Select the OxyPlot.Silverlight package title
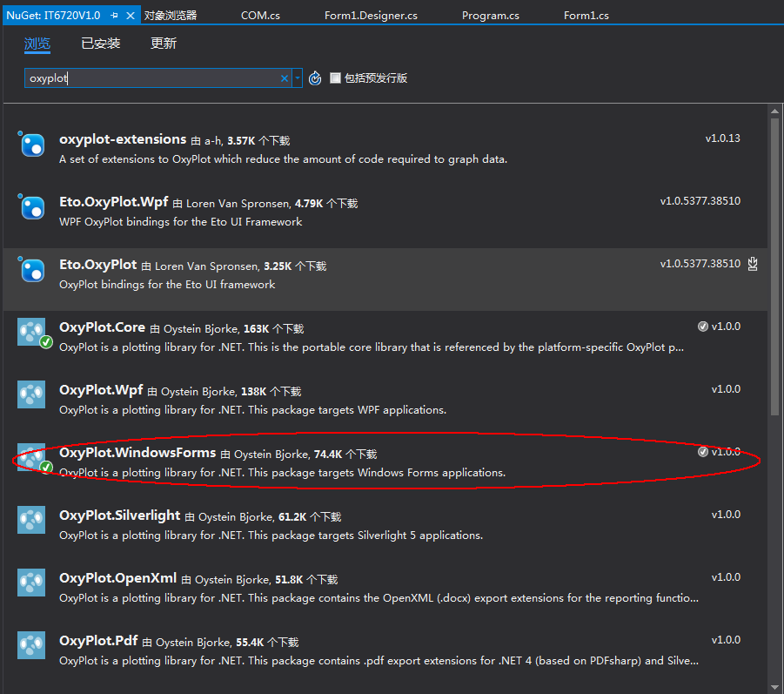This screenshot has width=784, height=694. 119,515
